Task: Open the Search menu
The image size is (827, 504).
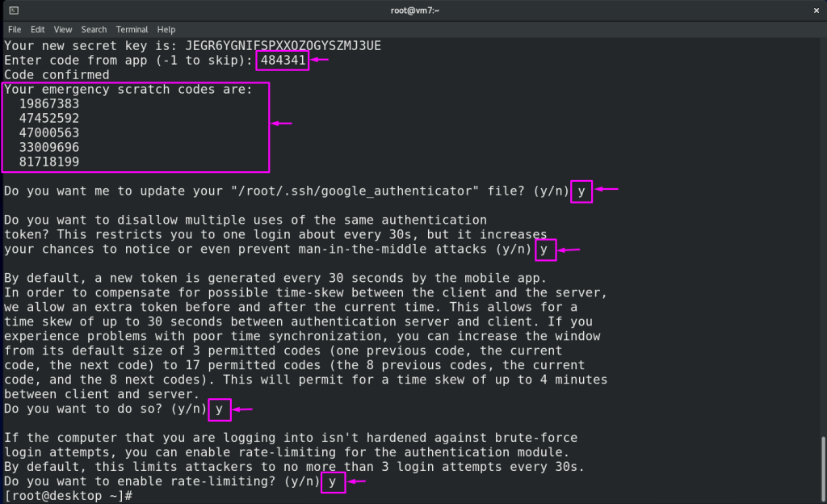Action: click(94, 29)
